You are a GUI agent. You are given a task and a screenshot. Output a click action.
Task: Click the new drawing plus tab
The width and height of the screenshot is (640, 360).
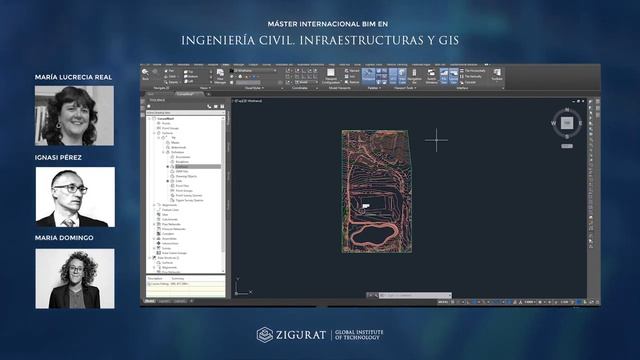click(x=208, y=94)
